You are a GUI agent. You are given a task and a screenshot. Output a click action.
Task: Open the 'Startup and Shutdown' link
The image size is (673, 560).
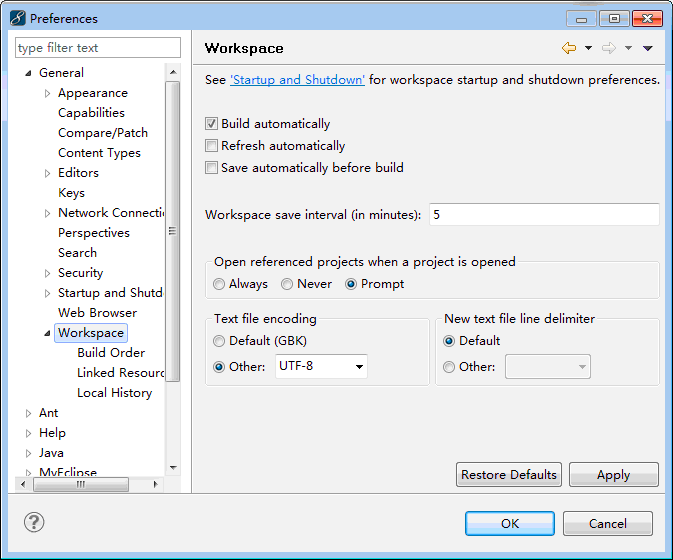coord(297,80)
